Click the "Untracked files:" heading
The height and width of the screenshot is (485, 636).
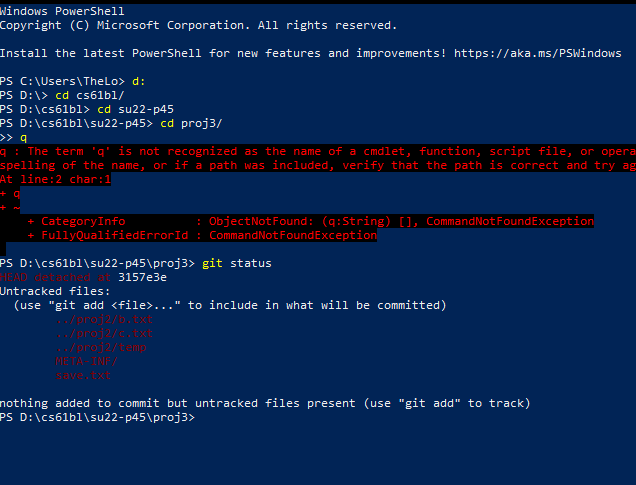[55, 291]
